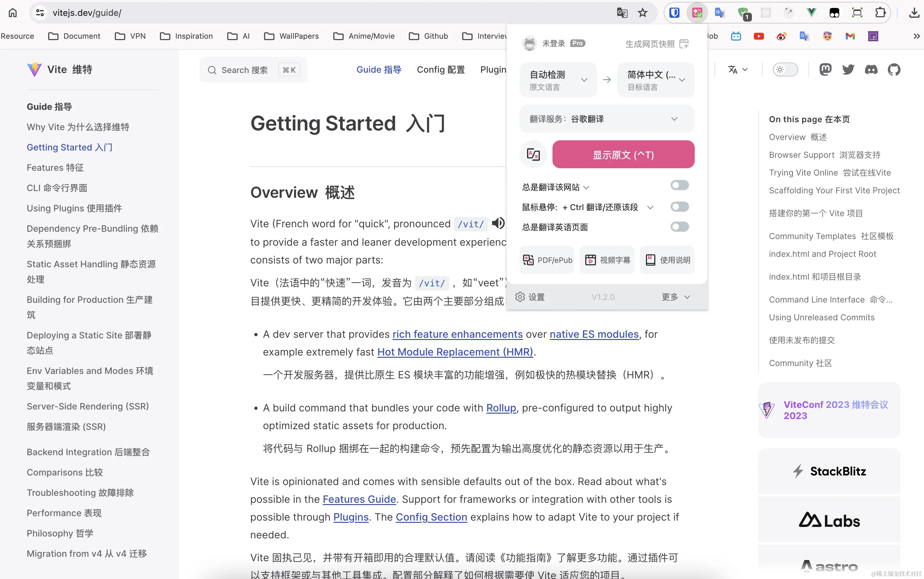Image resolution: width=924 pixels, height=579 pixels.
Task: Open the Hot Module Replacement (HMR) link
Action: [x=455, y=352]
